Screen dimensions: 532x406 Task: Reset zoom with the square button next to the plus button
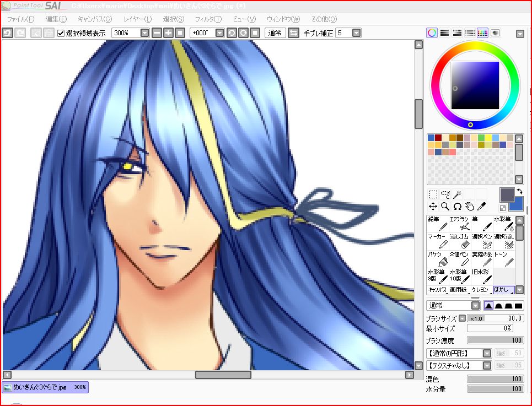click(180, 33)
